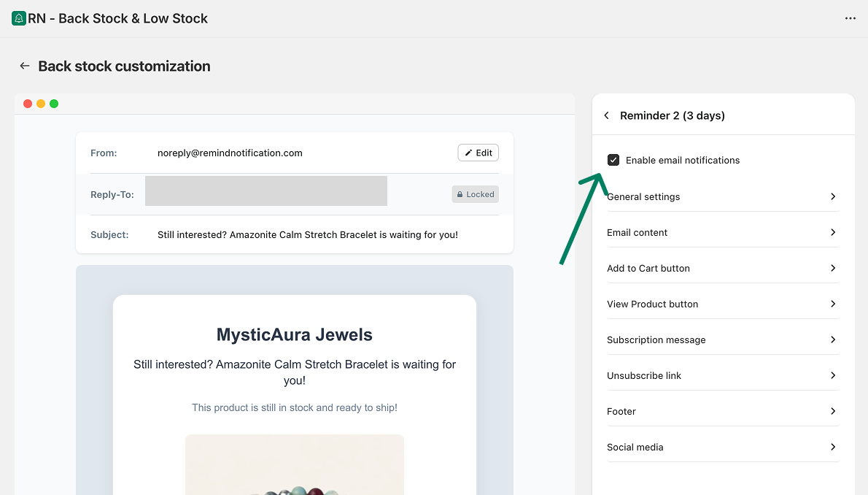
Task: Uncheck Enable email notifications checkbox
Action: click(x=613, y=160)
